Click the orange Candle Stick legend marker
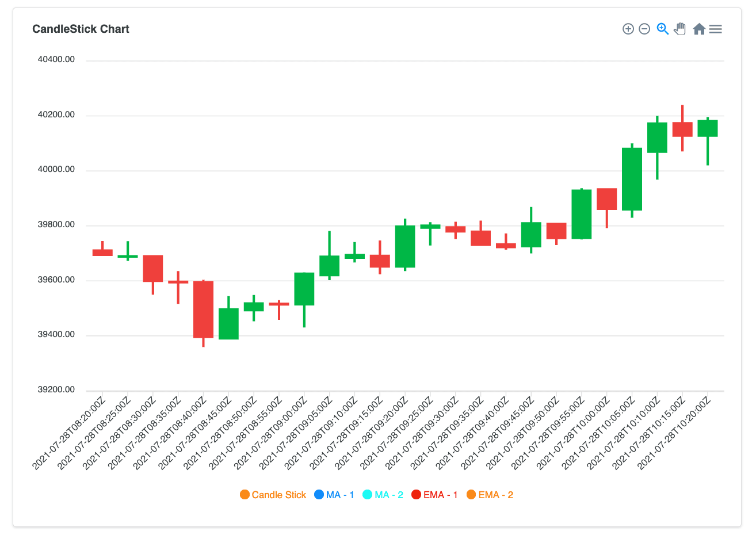 (x=245, y=495)
